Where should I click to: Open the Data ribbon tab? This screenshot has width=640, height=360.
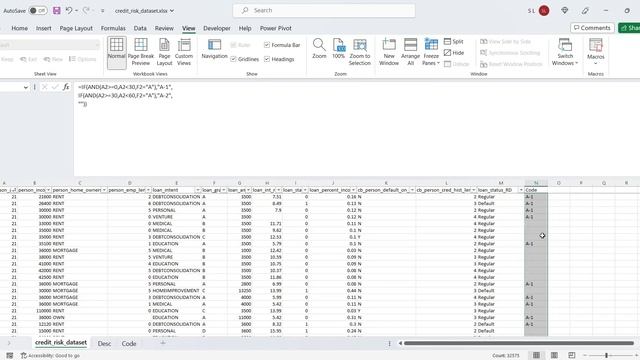tap(140, 28)
